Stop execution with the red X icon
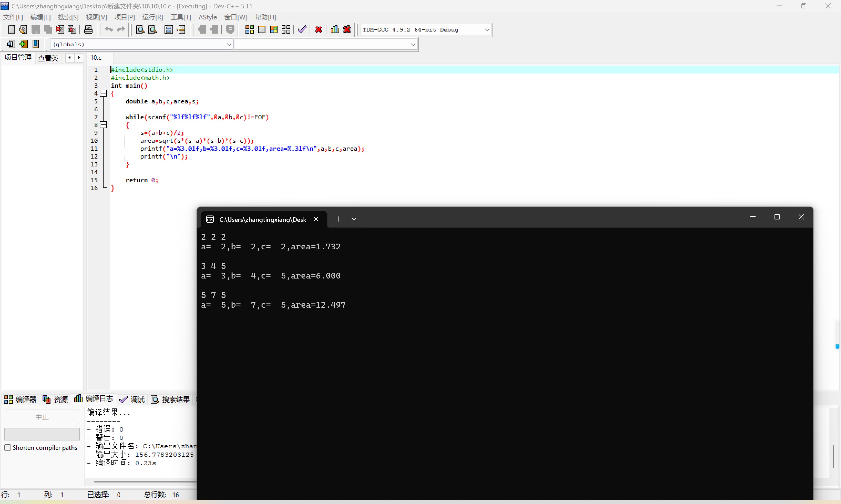Viewport: 841px width, 504px height. point(319,30)
